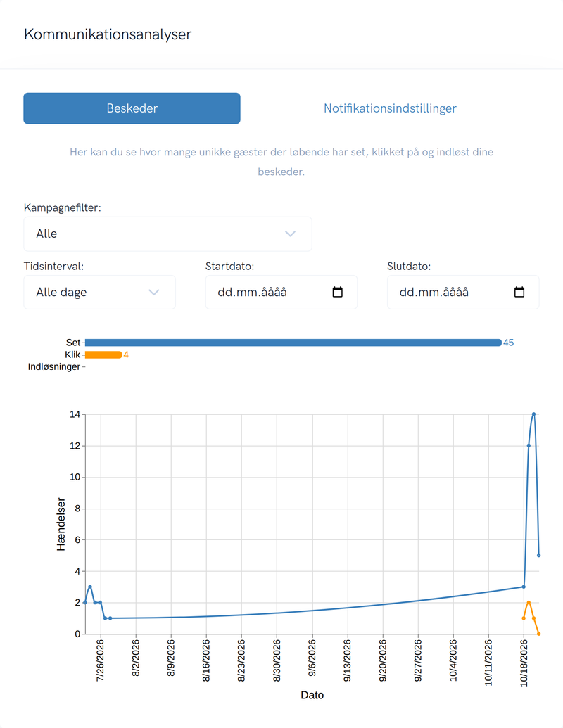Image resolution: width=563 pixels, height=728 pixels.
Task: Click the orange peak data point at 2
Action: click(x=529, y=603)
